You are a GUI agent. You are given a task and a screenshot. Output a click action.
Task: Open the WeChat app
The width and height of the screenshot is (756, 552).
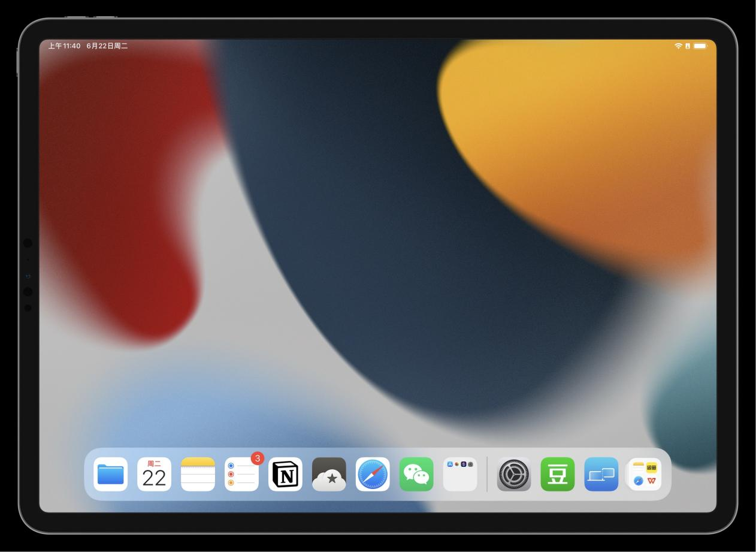416,474
